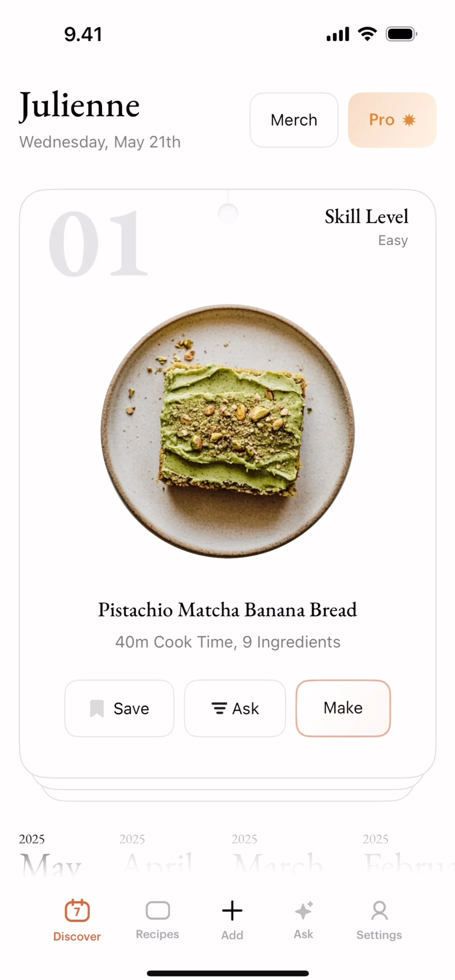The image size is (455, 980).
Task: Open Settings person icon
Action: tap(379, 910)
